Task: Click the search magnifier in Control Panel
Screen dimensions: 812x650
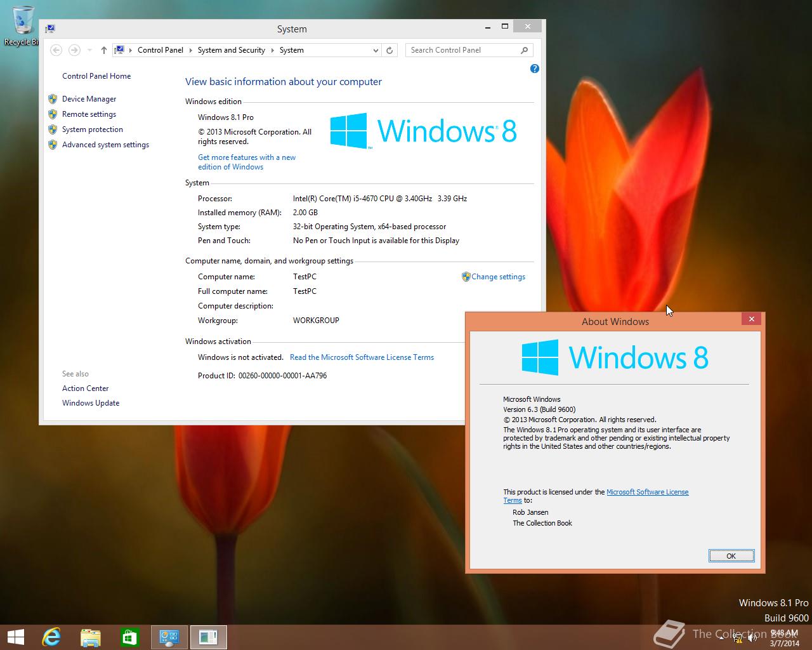Action: click(x=524, y=50)
